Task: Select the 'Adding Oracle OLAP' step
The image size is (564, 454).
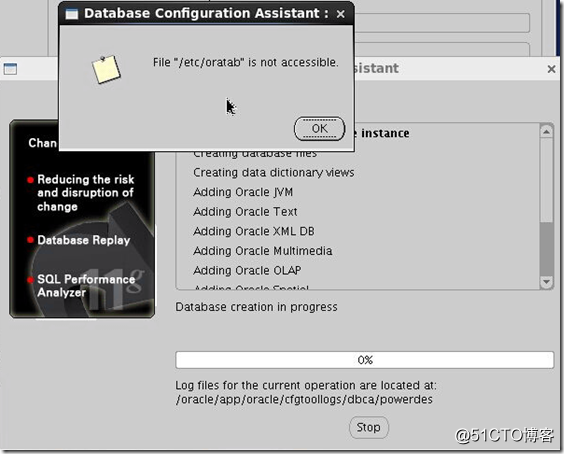Action: 247,270
